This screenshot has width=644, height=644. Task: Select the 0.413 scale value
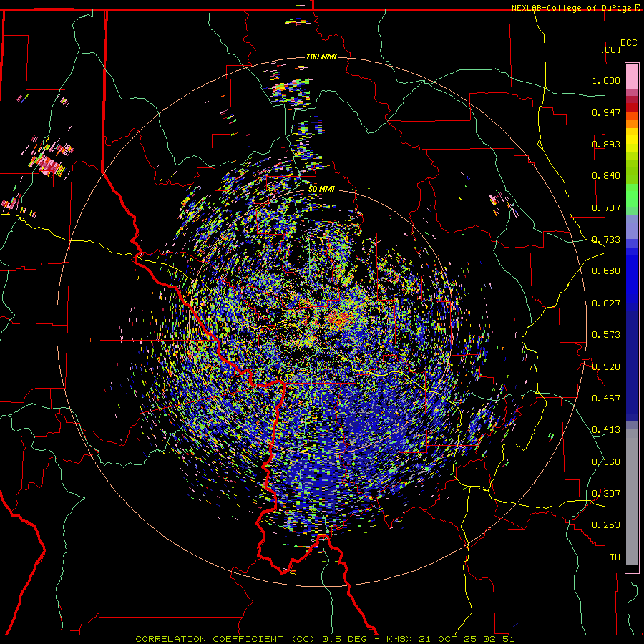point(606,430)
